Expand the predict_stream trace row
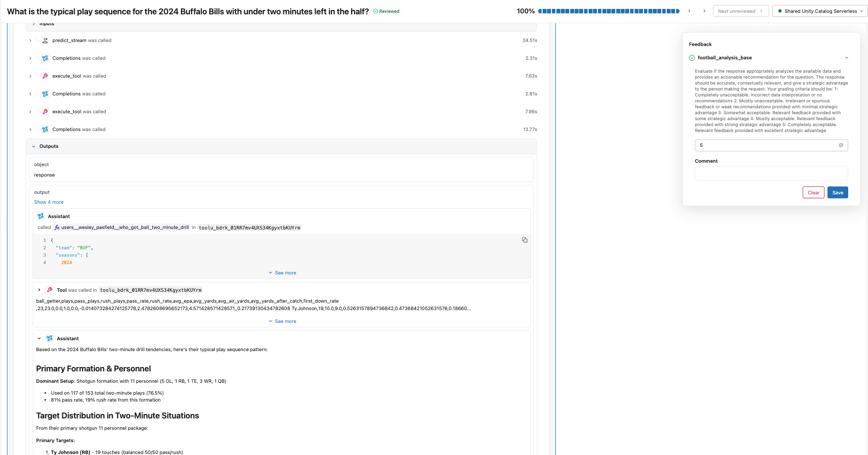Screen dimensions: 868x455 tap(30, 40)
